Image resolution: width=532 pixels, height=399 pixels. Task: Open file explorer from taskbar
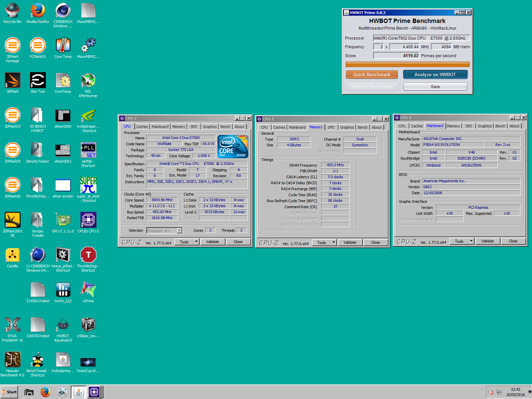coord(29,392)
